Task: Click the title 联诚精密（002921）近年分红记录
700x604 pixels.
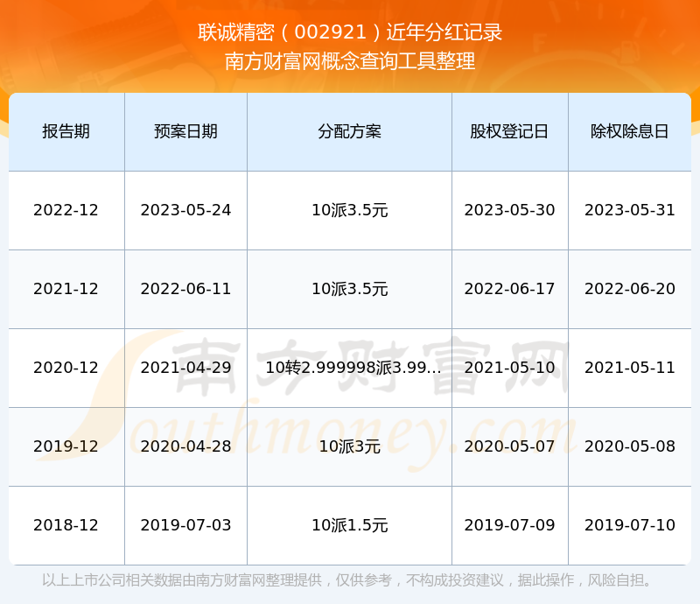Action: click(350, 32)
